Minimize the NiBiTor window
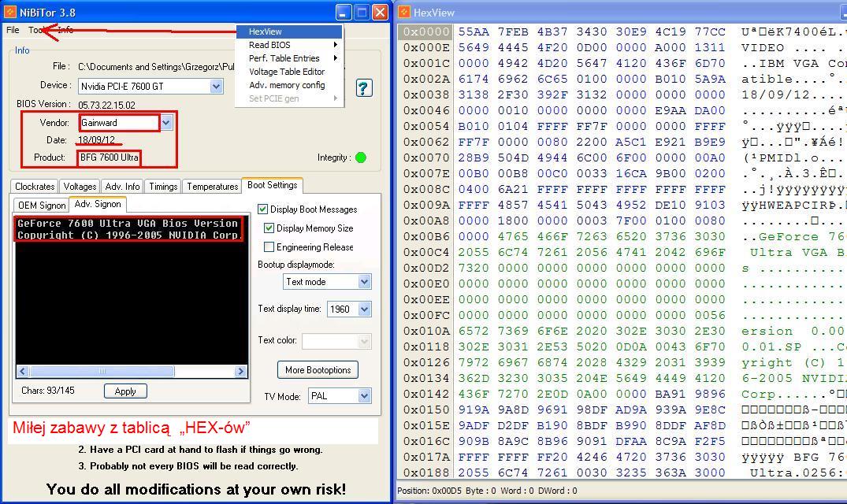 (x=343, y=13)
